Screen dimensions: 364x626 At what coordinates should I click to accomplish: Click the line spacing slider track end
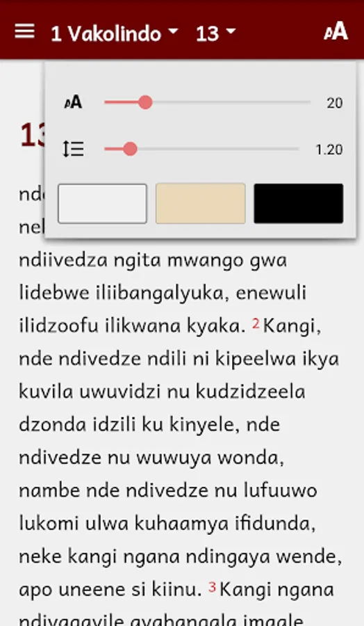[x=296, y=149]
